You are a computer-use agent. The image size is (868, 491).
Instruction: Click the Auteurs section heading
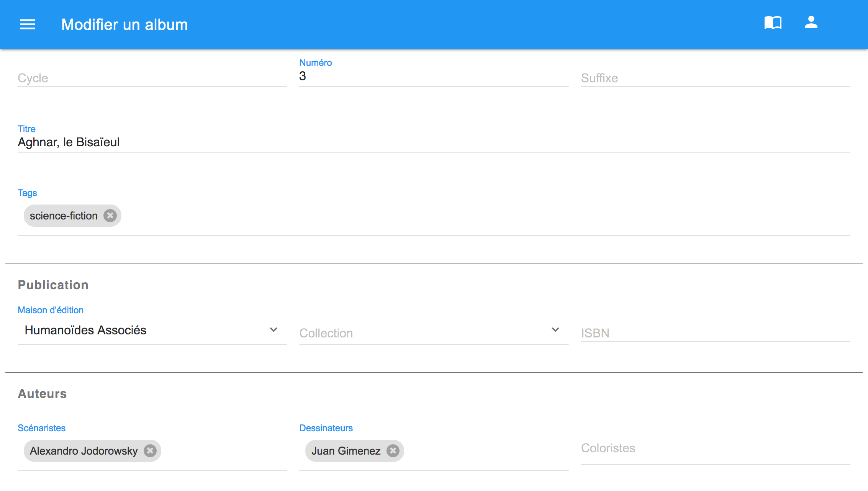pos(43,394)
